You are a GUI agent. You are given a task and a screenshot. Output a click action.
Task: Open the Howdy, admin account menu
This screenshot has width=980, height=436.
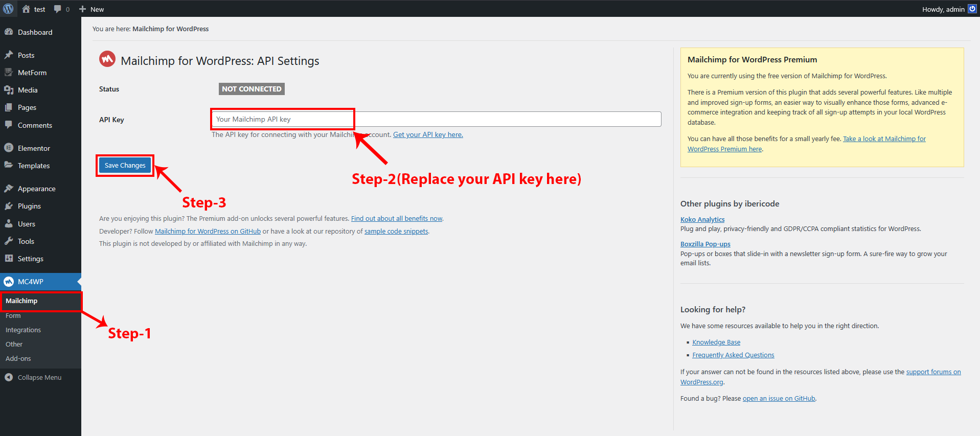coord(943,9)
